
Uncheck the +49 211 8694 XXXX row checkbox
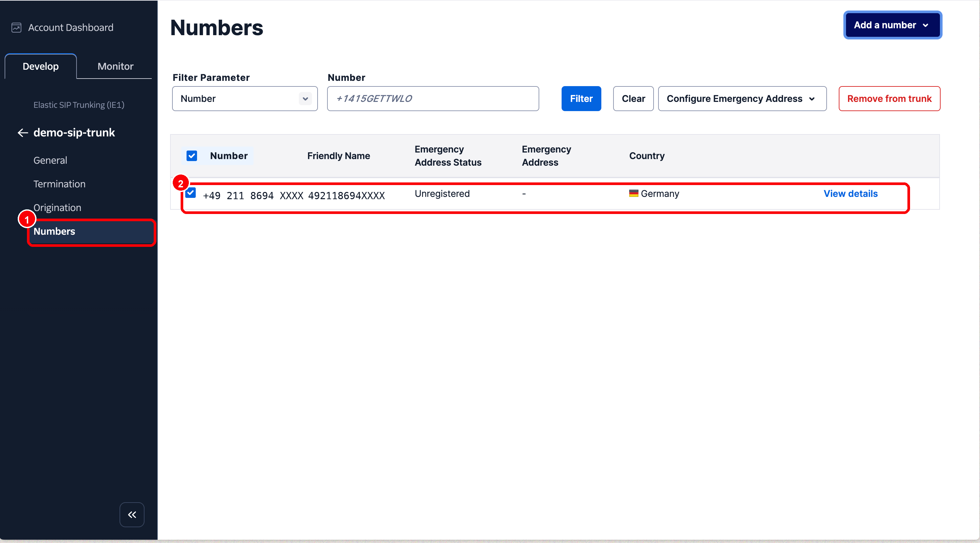190,193
